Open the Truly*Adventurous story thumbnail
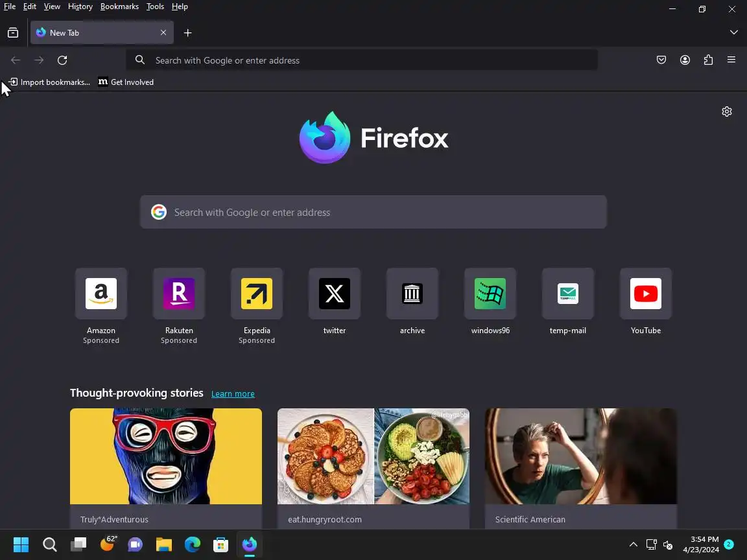 tap(166, 456)
